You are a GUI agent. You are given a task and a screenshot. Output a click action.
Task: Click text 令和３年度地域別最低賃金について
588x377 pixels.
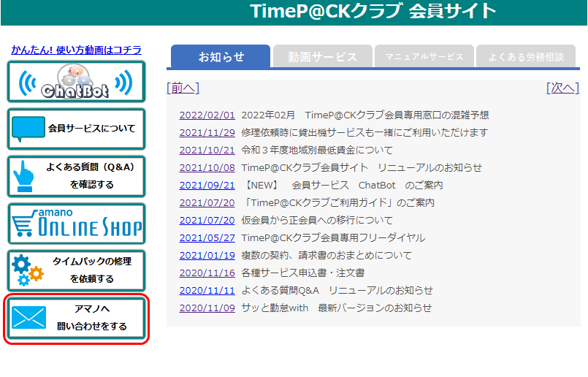point(317,151)
